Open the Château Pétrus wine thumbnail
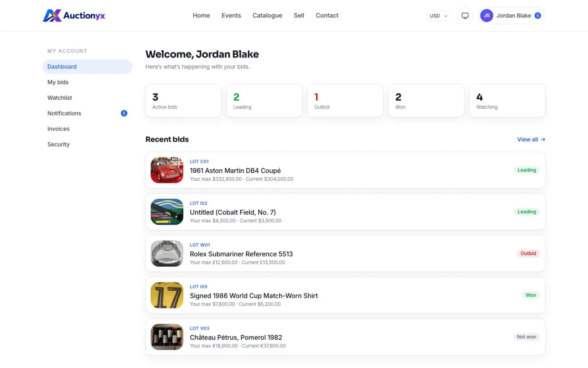 (x=167, y=337)
